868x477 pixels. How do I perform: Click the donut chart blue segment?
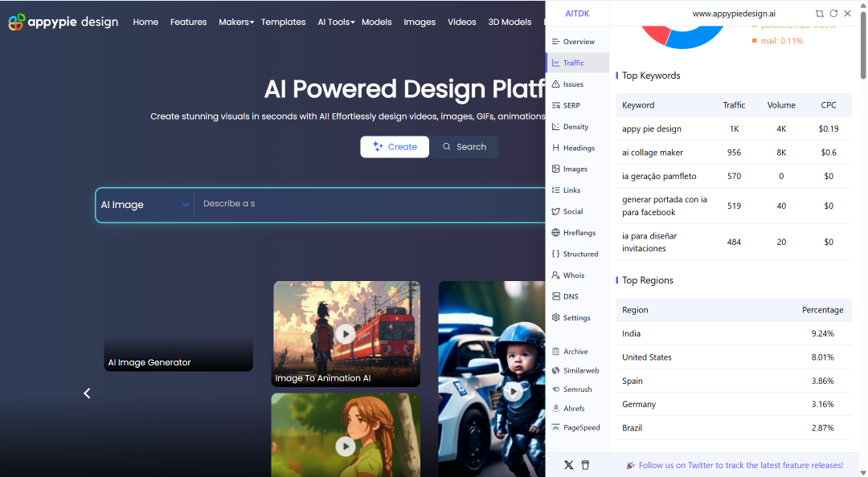click(x=696, y=39)
